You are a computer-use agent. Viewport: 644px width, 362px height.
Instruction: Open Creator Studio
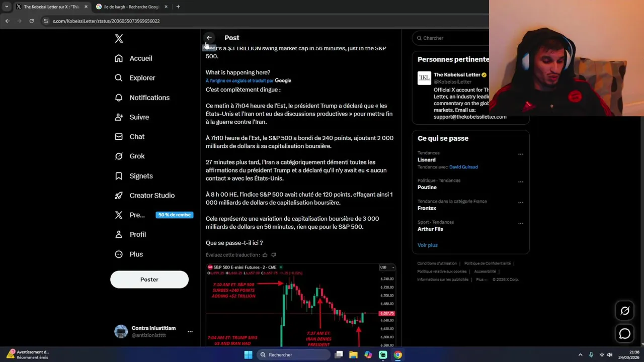(x=144, y=196)
